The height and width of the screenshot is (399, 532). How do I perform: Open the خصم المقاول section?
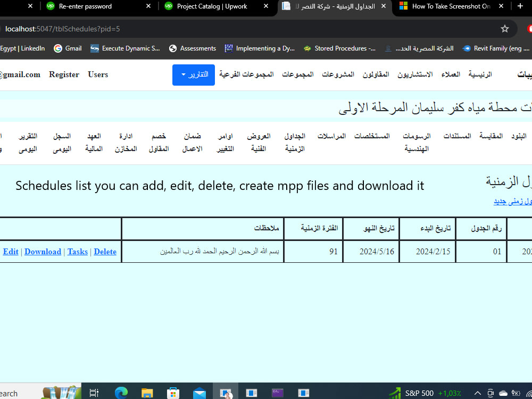(159, 142)
